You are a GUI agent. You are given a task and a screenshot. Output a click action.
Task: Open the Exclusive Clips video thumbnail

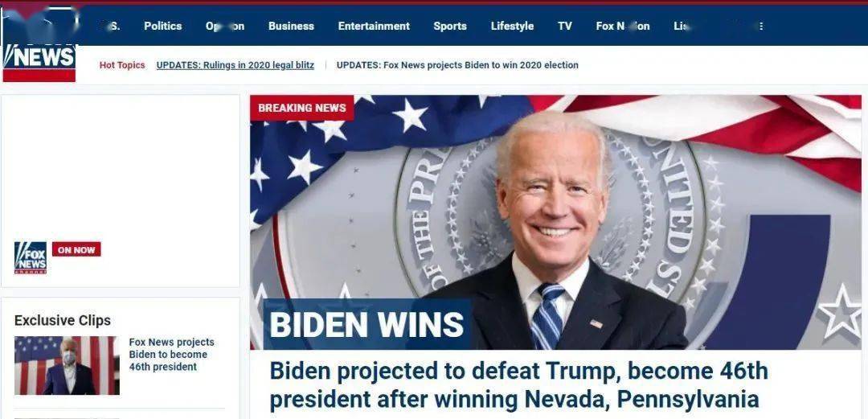point(67,365)
